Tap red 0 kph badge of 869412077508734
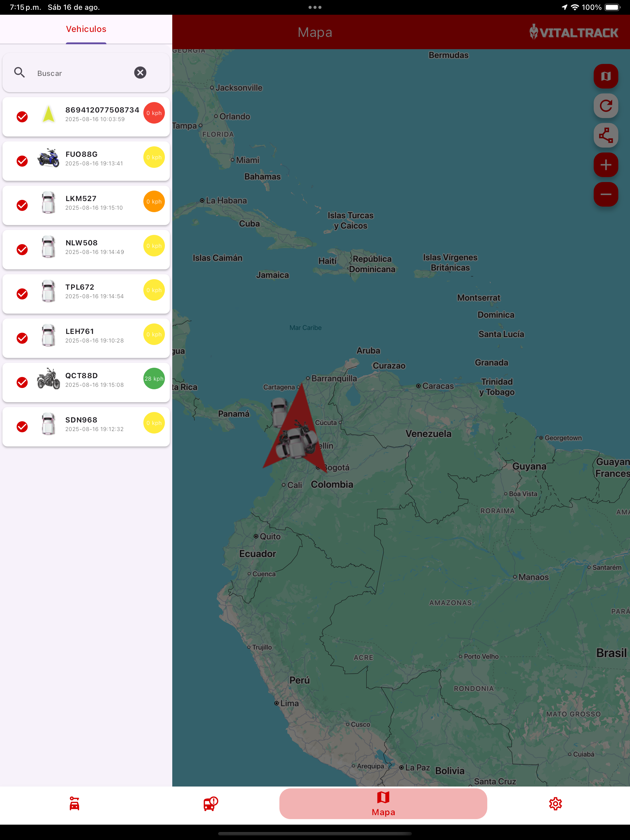630x840 pixels. (154, 113)
